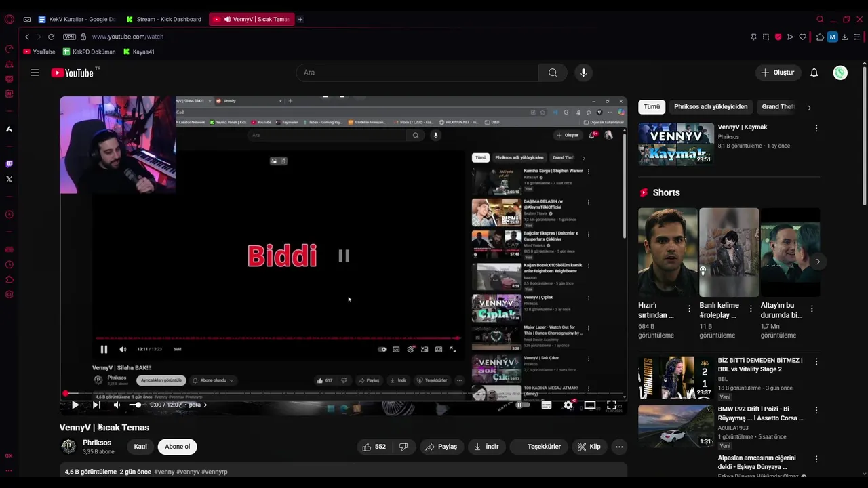
Task: Open options for 'Hızır'ı sırtından' short
Action: point(690,308)
